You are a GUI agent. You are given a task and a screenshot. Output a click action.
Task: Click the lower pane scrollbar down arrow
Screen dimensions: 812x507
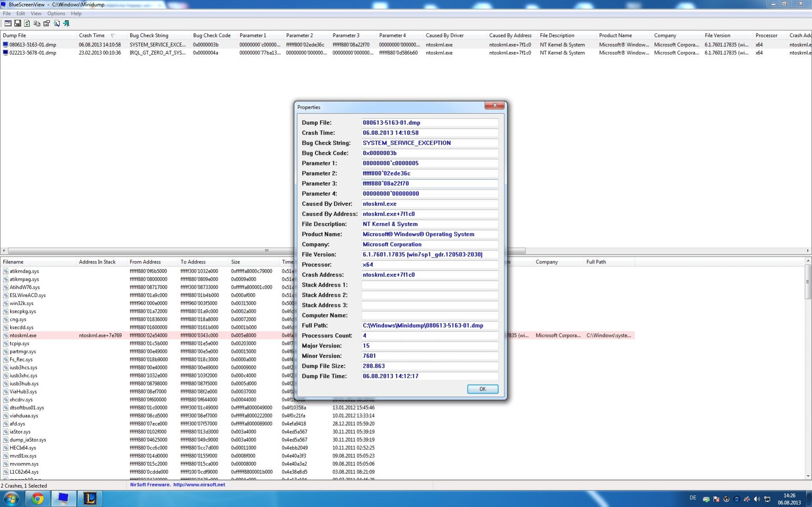808,476
